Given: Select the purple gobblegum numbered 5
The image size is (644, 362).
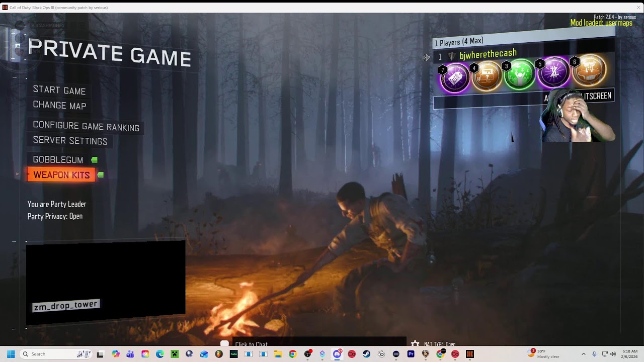Looking at the screenshot, I should pos(554,72).
